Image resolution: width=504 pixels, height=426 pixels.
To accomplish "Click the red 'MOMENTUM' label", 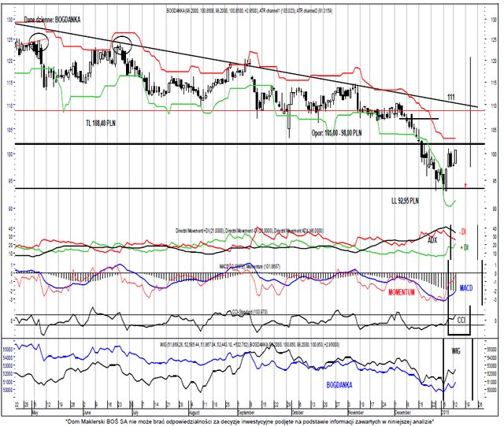I will point(401,292).
